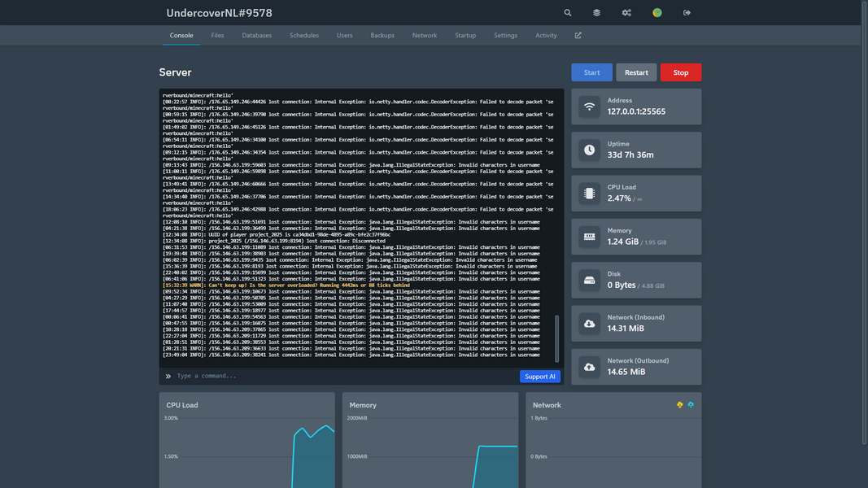The height and width of the screenshot is (488, 868).
Task: Click the blue Start button
Action: point(591,72)
